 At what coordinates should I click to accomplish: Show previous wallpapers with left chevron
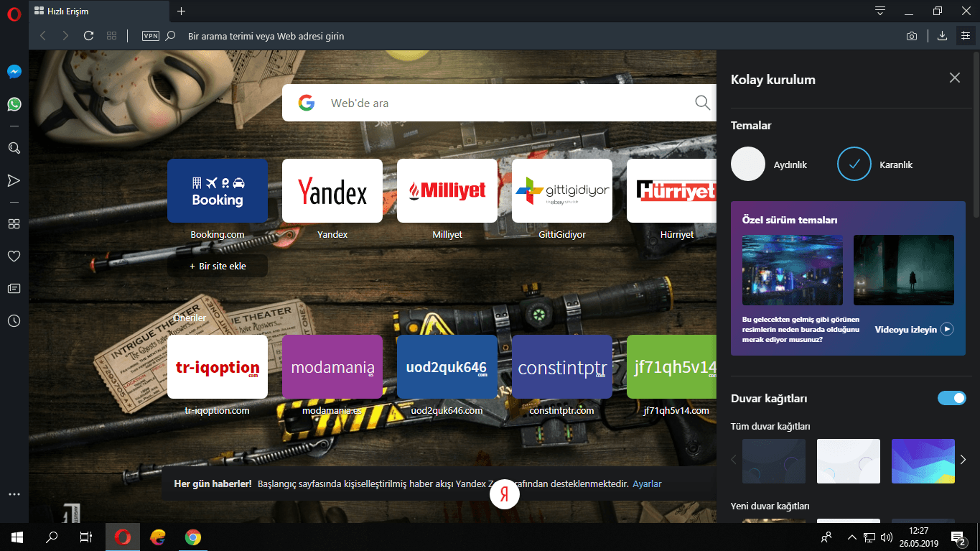(x=734, y=460)
